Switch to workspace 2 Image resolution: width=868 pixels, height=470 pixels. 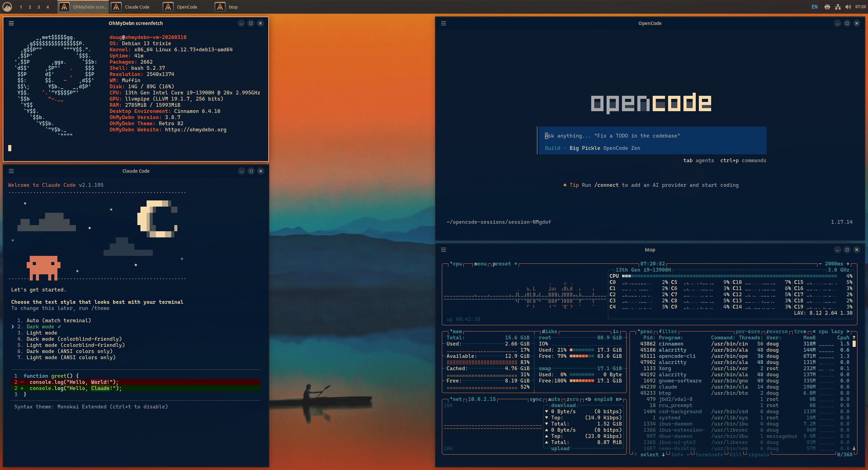tap(30, 7)
